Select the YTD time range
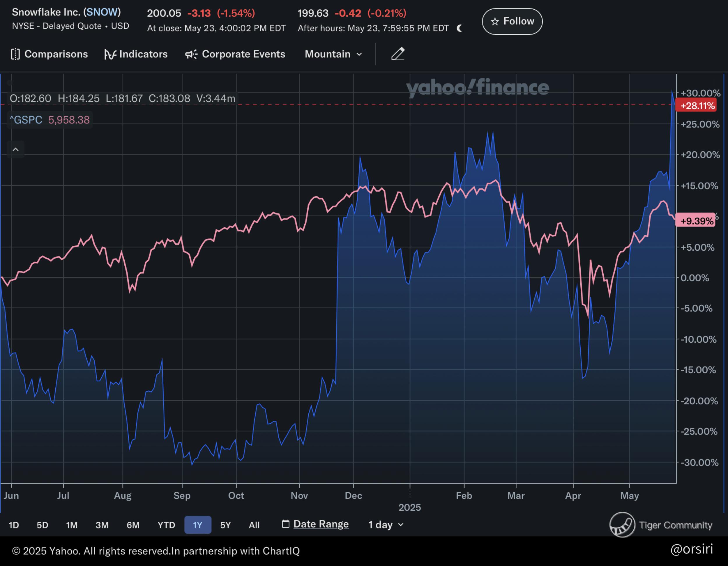This screenshot has height=566, width=728. (x=166, y=525)
